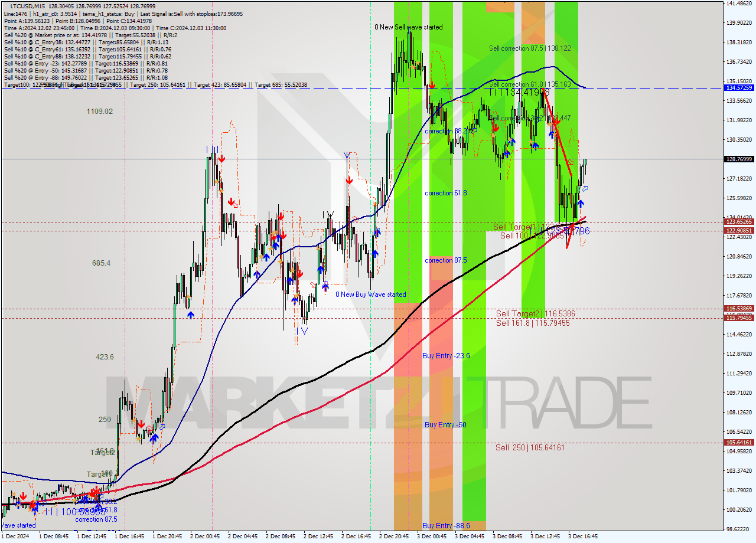Click the '2 Dec 12:45' time axis label
Viewport: 756px width, 543px height.
(x=318, y=537)
